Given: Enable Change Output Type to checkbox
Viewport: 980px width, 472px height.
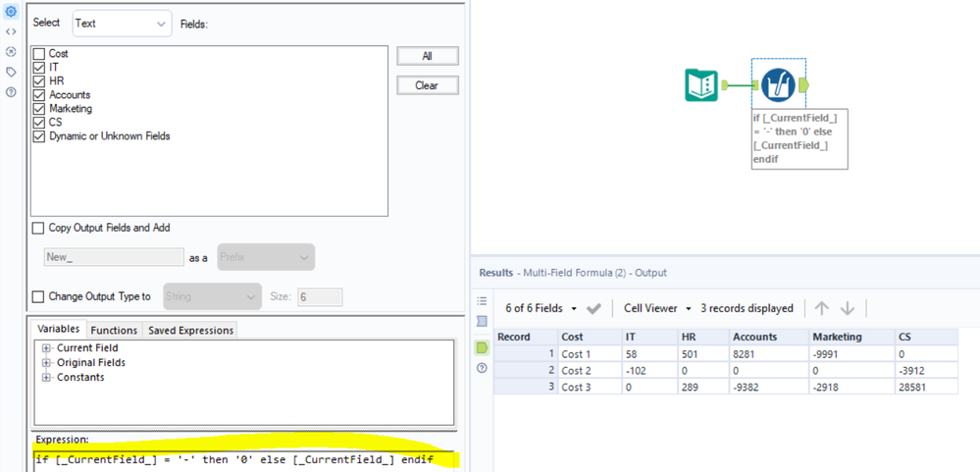Looking at the screenshot, I should [38, 297].
